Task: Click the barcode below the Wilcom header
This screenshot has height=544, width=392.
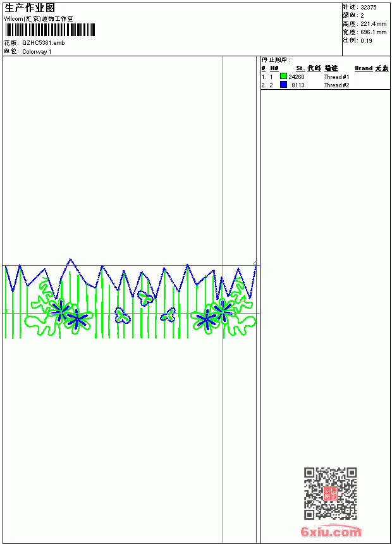Action: tap(49, 30)
